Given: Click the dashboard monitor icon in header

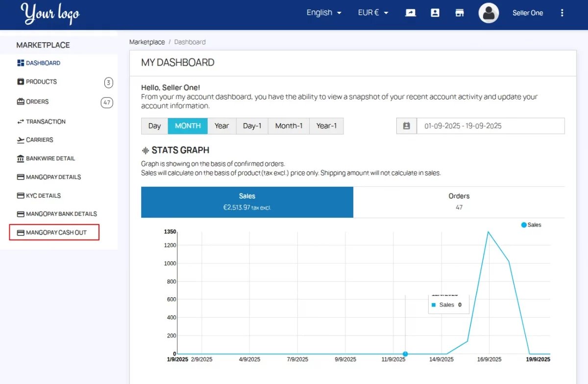Looking at the screenshot, I should [411, 13].
